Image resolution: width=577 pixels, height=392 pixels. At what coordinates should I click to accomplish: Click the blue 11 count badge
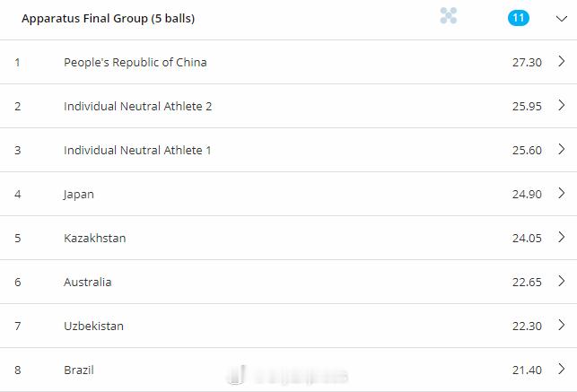pos(518,17)
